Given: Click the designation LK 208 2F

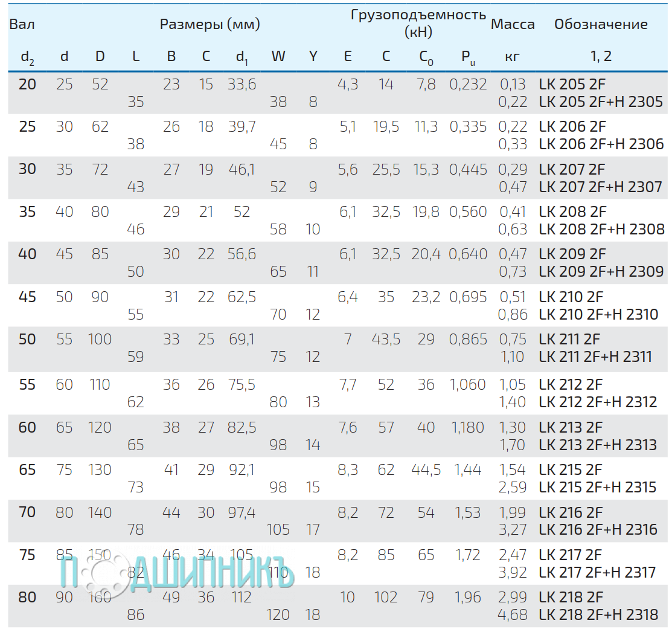Looking at the screenshot, I should 572,212.
